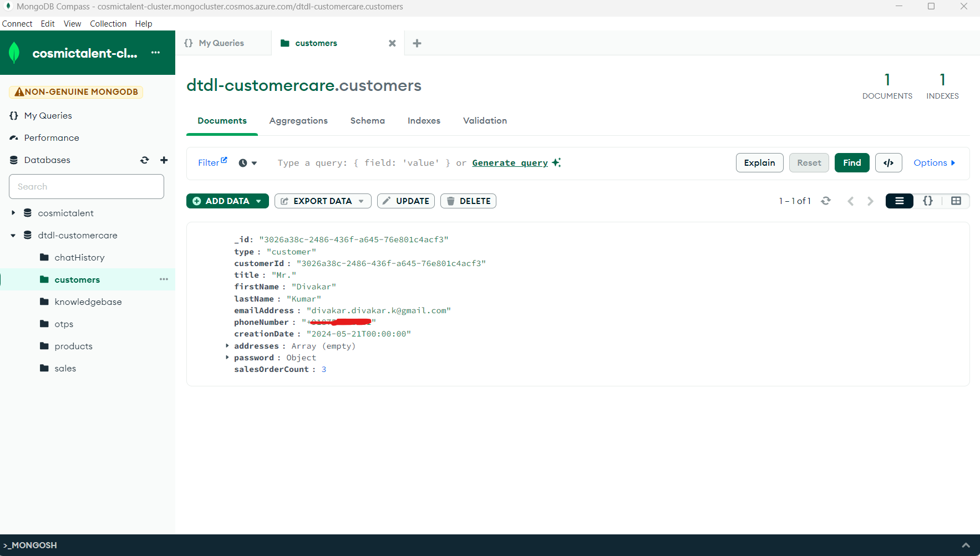Viewport: 980px width, 556px height.
Task: Click the creationDate value in document
Action: pos(359,334)
